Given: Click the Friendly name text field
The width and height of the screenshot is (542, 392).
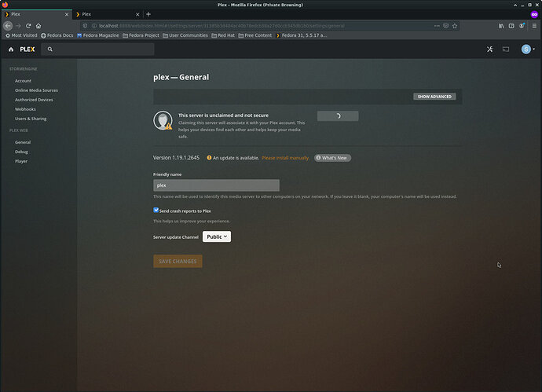Looking at the screenshot, I should (216, 185).
